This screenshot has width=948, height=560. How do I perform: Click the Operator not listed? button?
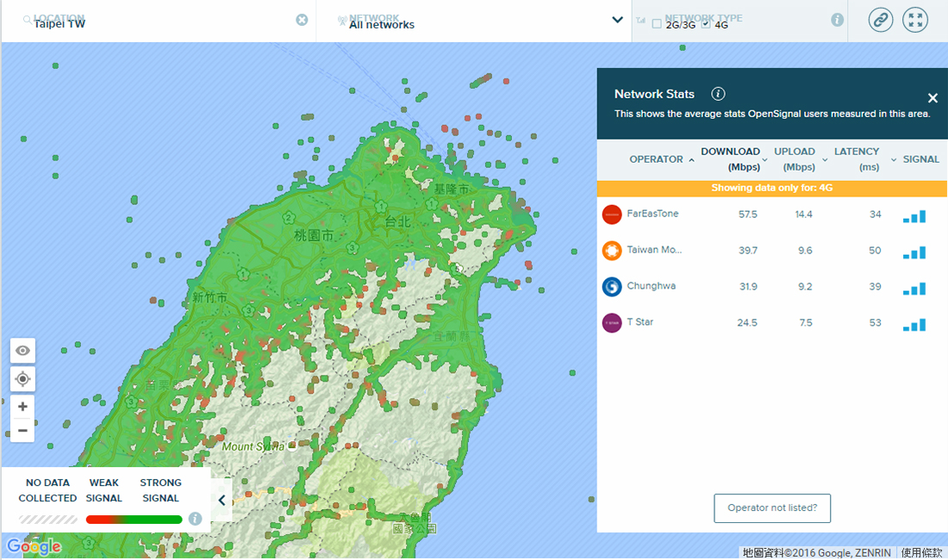point(772,508)
